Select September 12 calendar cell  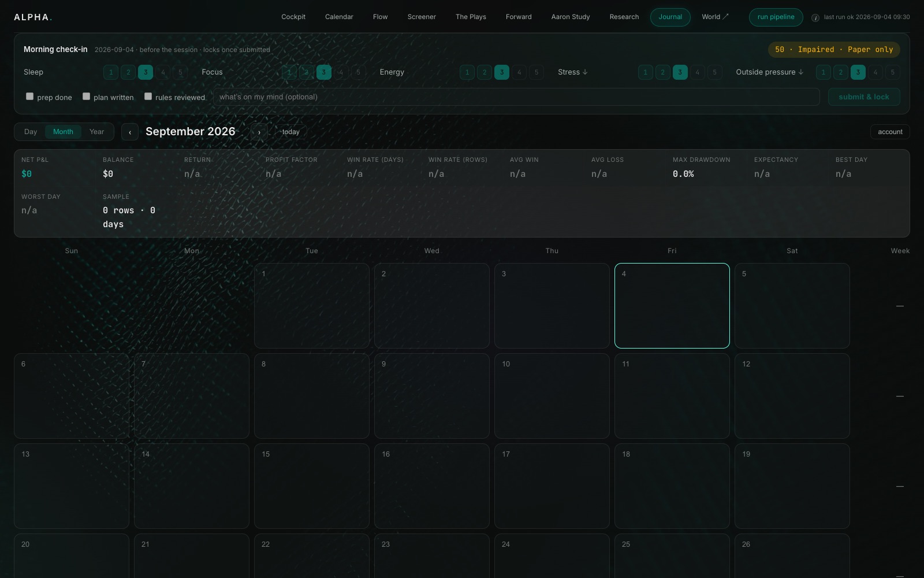(x=792, y=396)
